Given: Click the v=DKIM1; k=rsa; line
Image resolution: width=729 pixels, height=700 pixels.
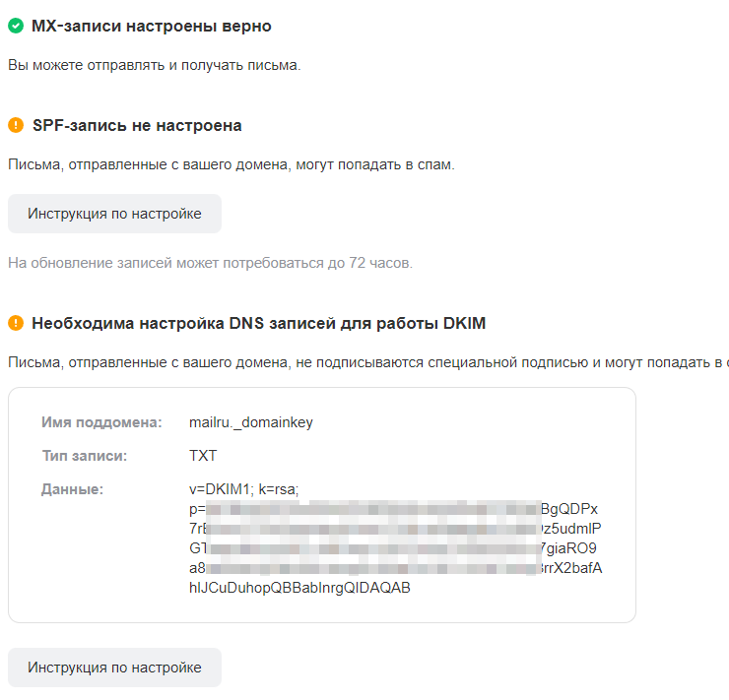Looking at the screenshot, I should pos(243,488).
